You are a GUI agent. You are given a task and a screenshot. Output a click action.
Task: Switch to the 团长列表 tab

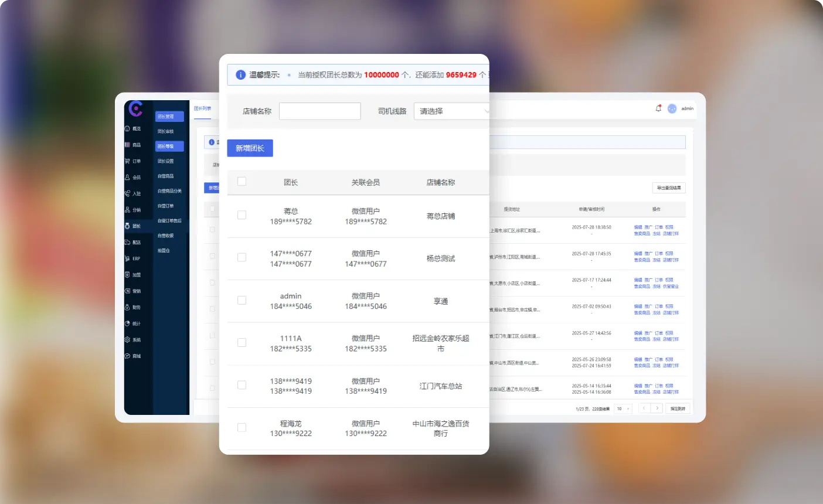tap(202, 108)
